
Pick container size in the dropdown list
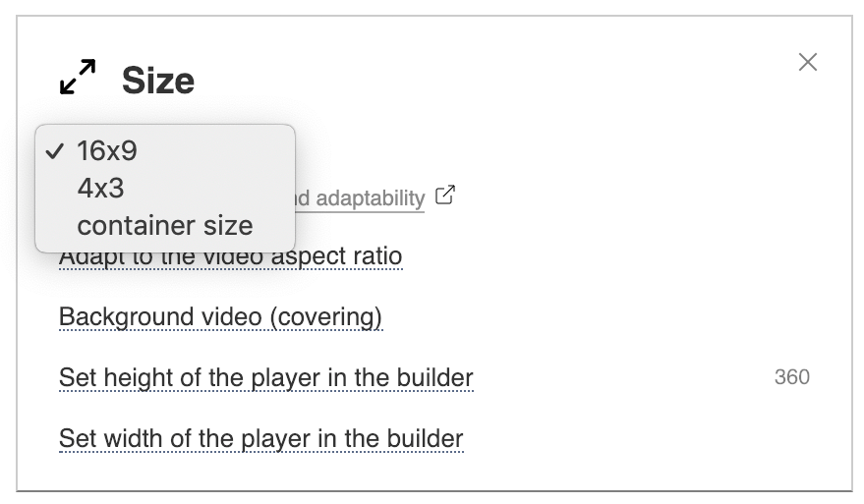click(x=165, y=226)
